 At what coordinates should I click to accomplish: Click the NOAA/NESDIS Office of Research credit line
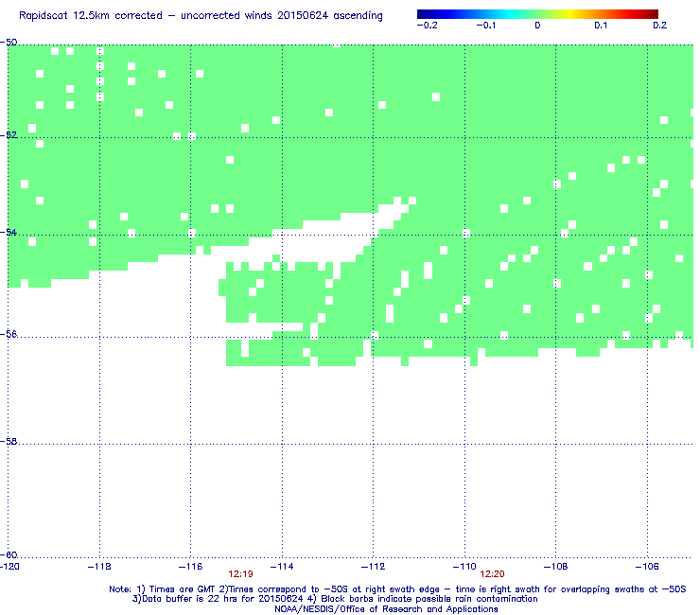point(386,609)
